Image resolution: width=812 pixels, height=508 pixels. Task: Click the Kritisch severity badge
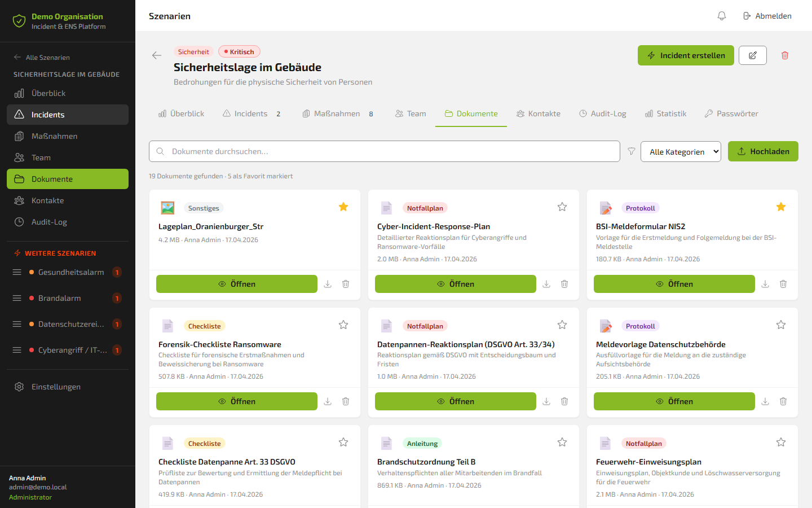coord(239,51)
